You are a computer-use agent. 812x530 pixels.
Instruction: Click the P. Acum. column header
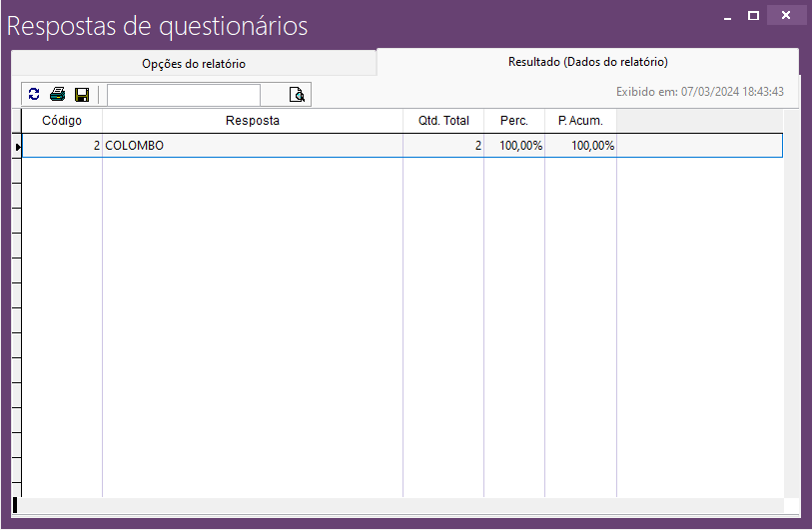click(580, 121)
